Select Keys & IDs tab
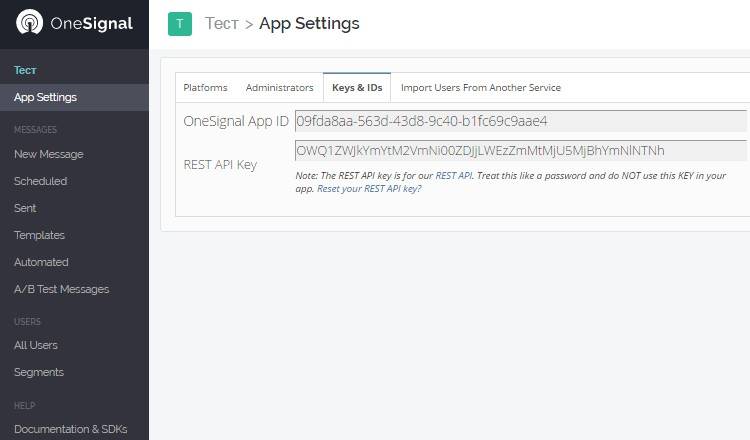The width and height of the screenshot is (750, 440). coord(357,88)
